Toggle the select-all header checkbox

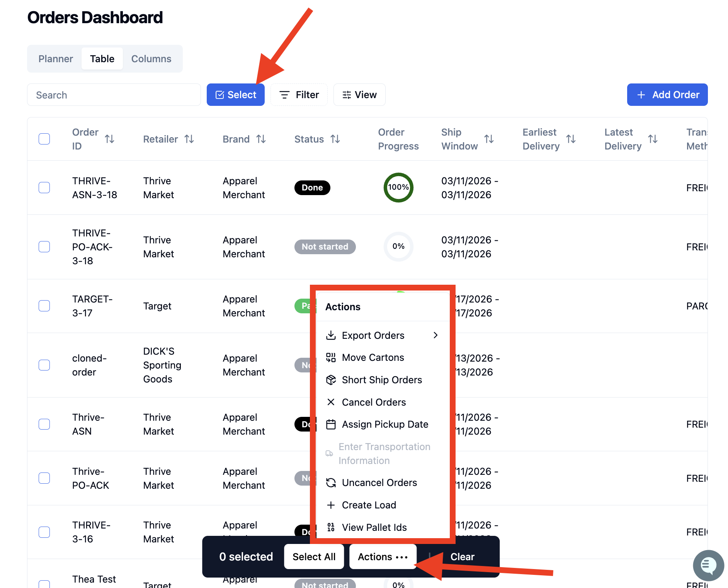44,139
